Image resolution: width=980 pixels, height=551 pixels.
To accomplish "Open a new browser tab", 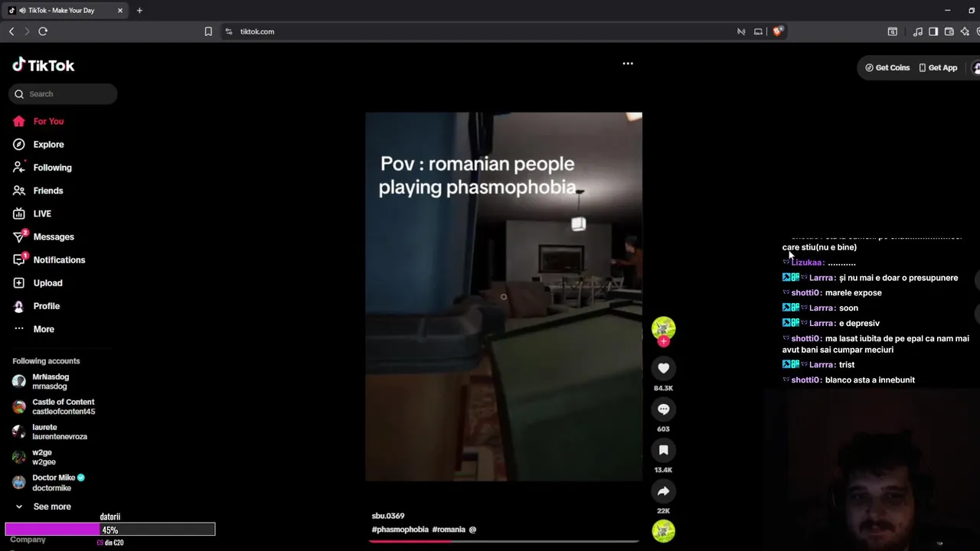I will coord(139,11).
